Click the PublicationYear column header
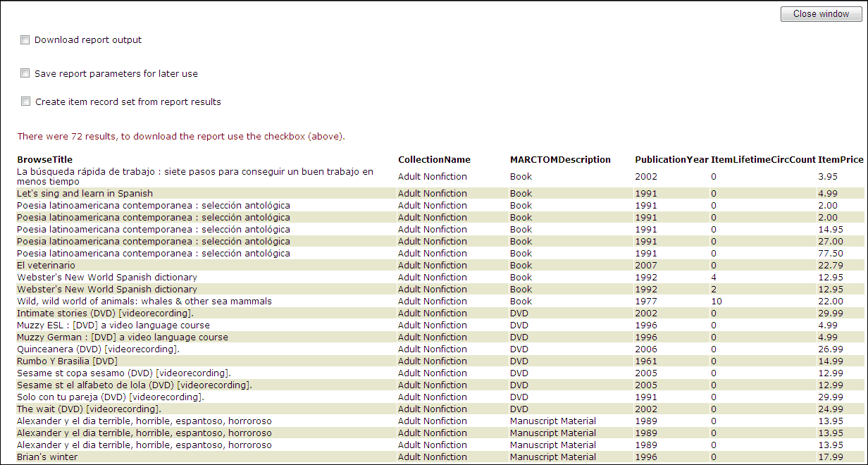Viewport: 868px width, 465px height. 671,160
